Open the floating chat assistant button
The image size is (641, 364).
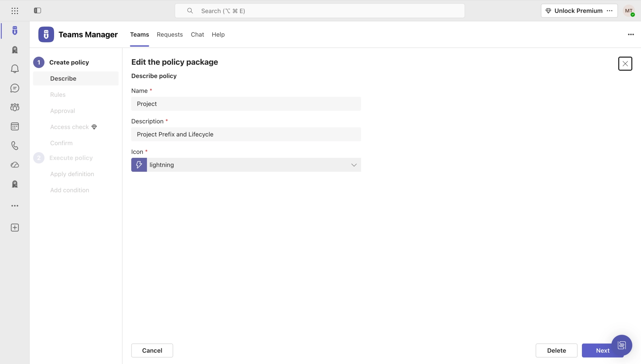pos(622,345)
